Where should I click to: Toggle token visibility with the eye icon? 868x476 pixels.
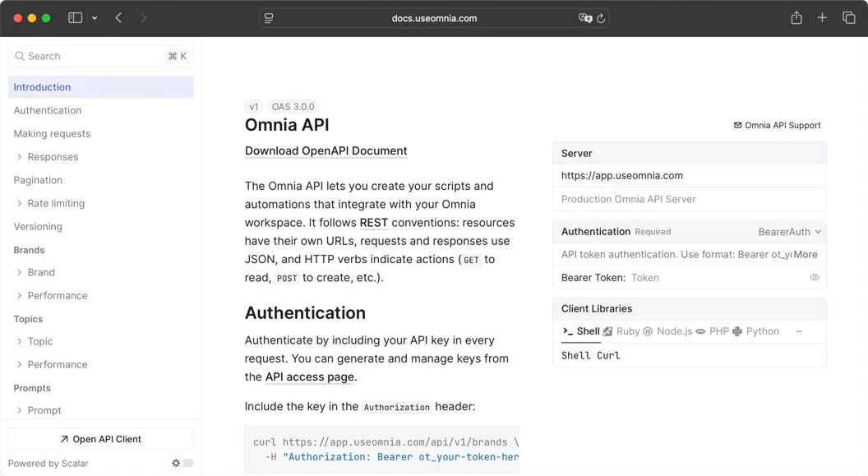pyautogui.click(x=815, y=277)
